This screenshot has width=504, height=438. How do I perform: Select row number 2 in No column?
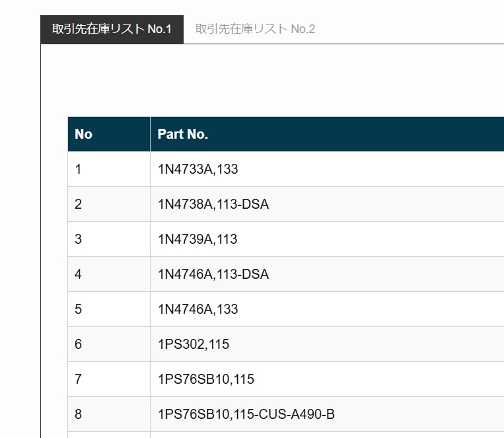pos(78,204)
